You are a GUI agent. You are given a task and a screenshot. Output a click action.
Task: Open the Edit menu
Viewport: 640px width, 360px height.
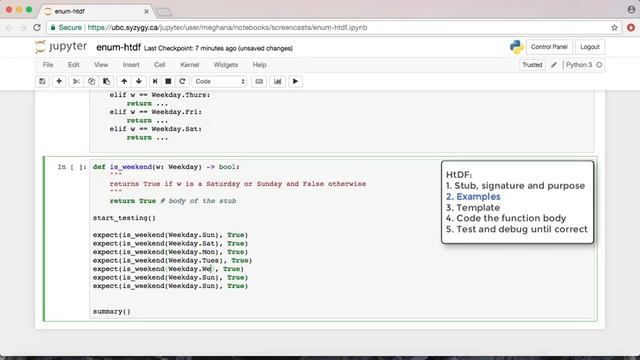tap(73, 65)
